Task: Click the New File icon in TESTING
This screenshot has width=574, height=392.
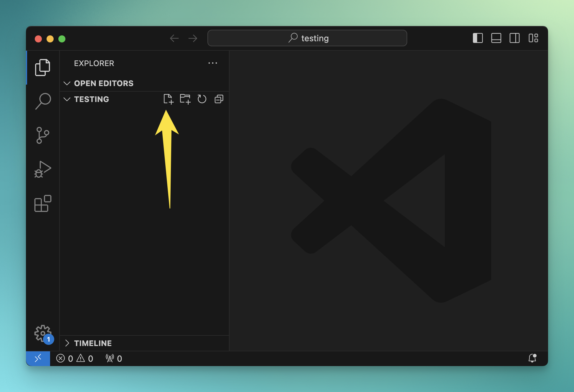Action: tap(168, 99)
